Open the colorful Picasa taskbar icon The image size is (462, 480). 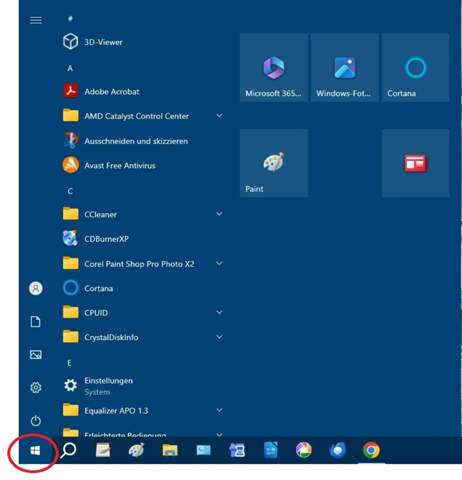tap(304, 450)
